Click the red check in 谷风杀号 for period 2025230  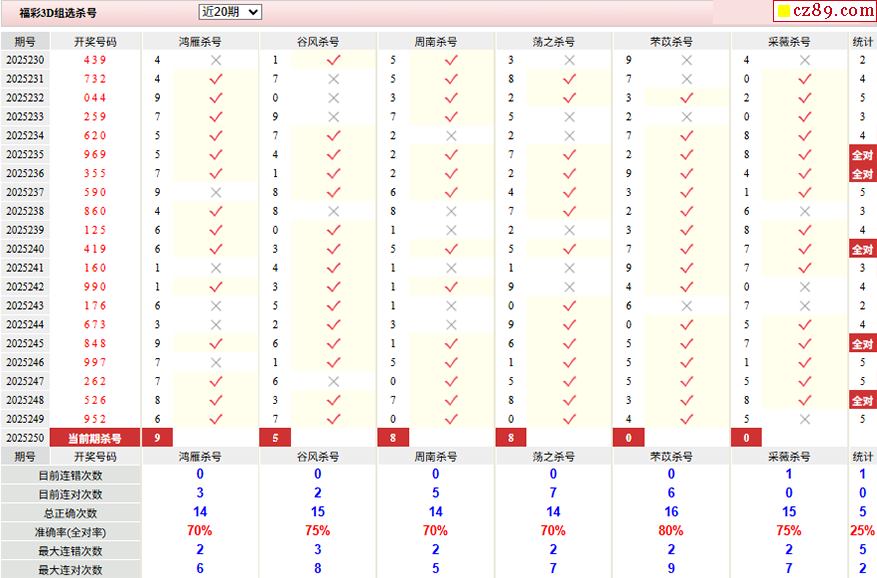(x=333, y=60)
